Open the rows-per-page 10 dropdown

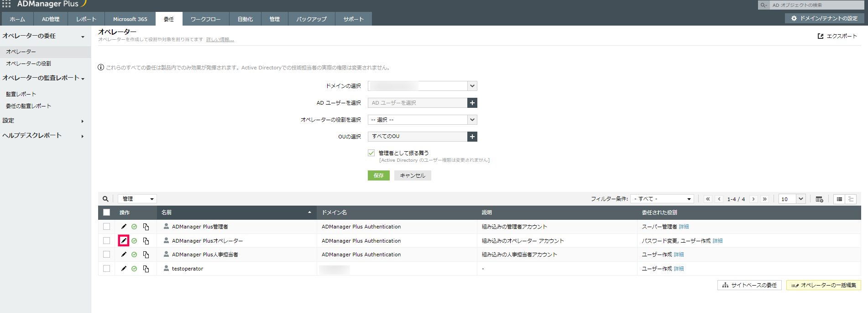click(792, 199)
